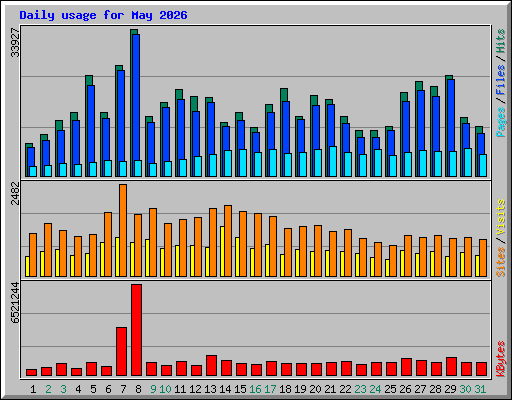Click day 28 on the x-axis
Image resolution: width=512 pixels, height=400 pixels.
pyautogui.click(x=435, y=389)
